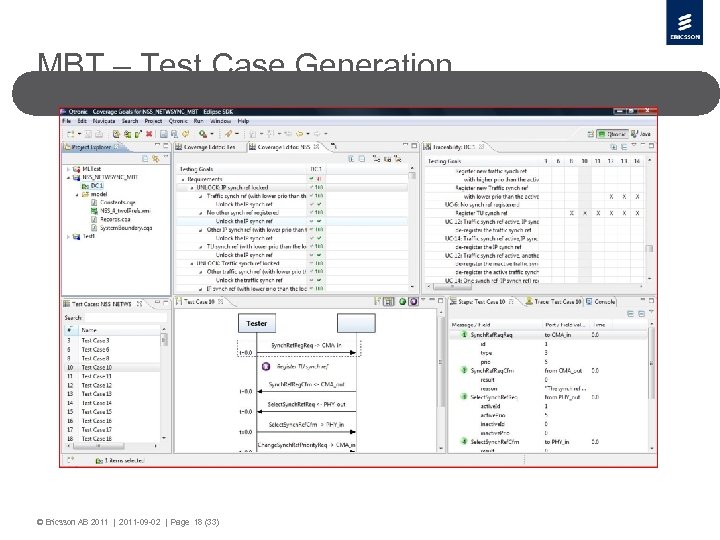
Task: Expand the MLBot project node
Action: point(68,169)
